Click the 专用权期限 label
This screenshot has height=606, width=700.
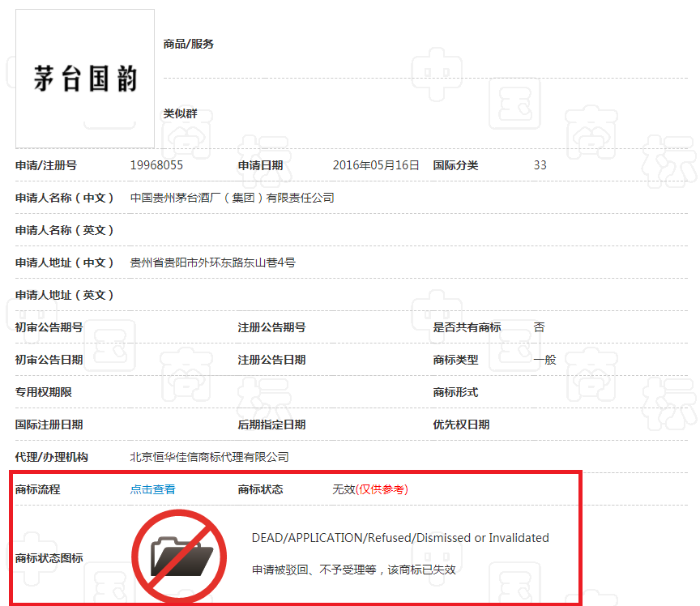43,392
